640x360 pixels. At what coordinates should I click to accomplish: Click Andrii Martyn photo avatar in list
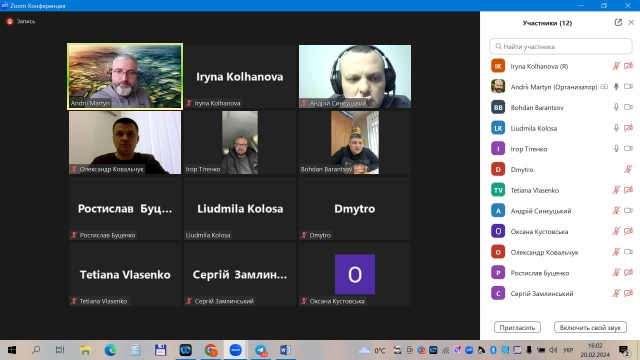(498, 87)
